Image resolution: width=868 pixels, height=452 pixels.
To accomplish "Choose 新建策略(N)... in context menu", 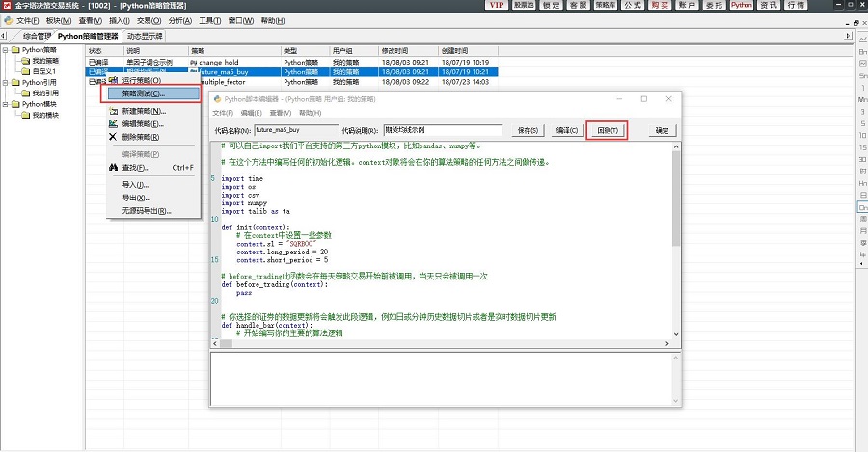I will [153, 111].
